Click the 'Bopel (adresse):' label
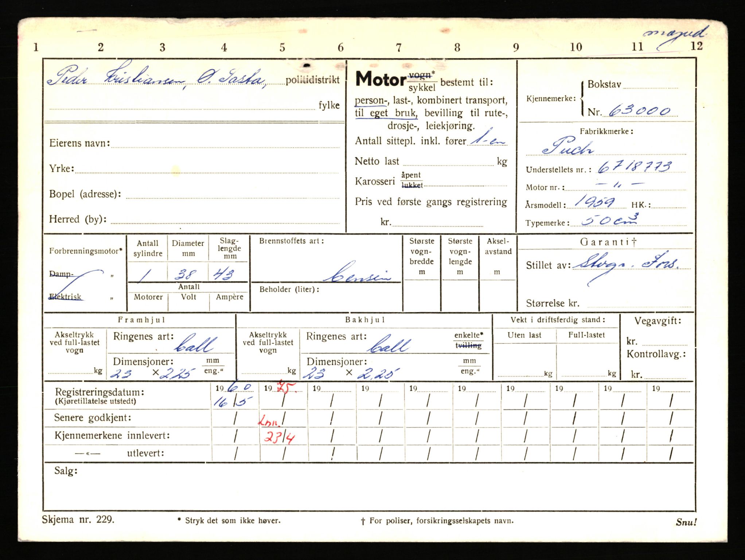 pyautogui.click(x=85, y=194)
